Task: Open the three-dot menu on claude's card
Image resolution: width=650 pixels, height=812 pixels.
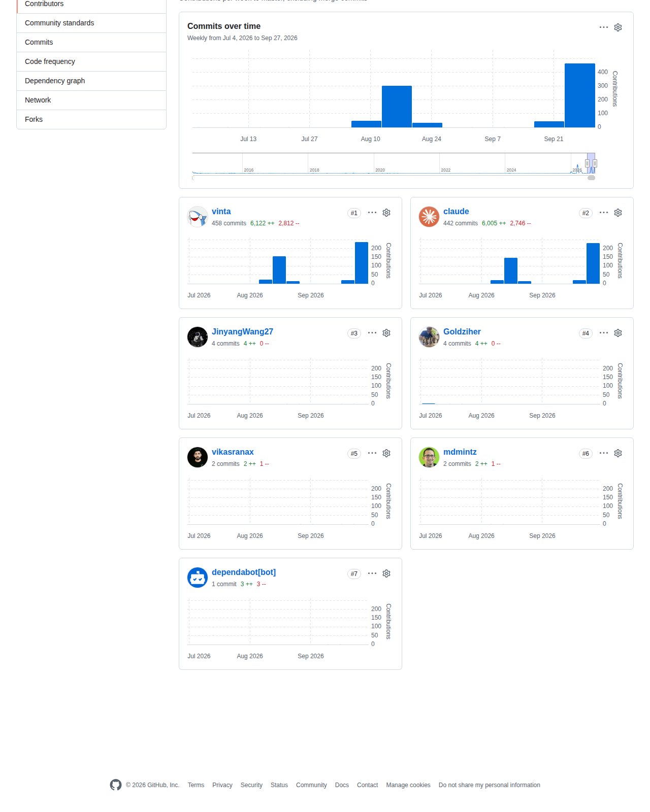Action: (604, 213)
